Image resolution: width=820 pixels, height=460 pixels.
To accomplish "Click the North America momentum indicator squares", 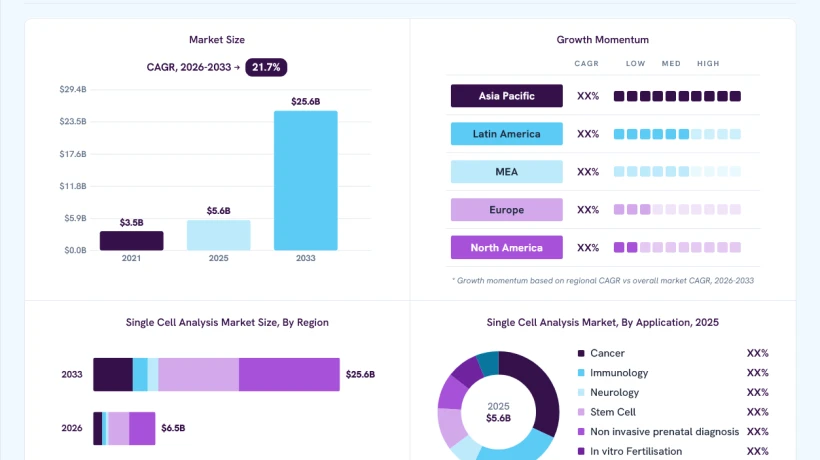I will pos(677,247).
